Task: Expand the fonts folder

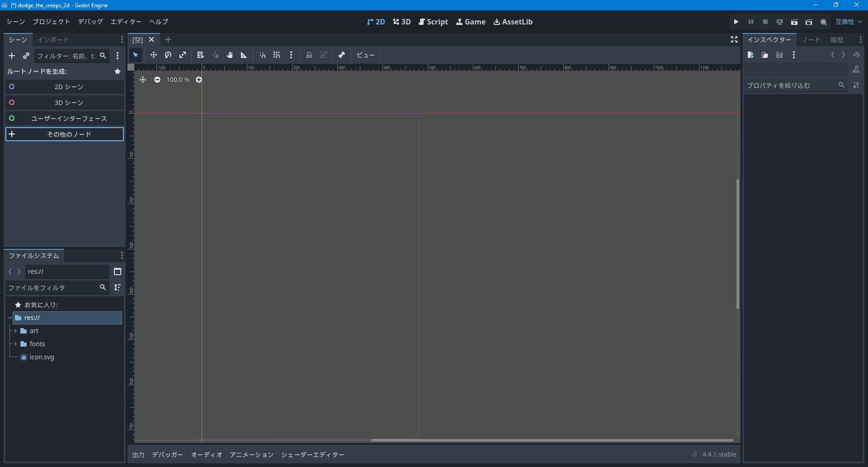Action: click(15, 344)
